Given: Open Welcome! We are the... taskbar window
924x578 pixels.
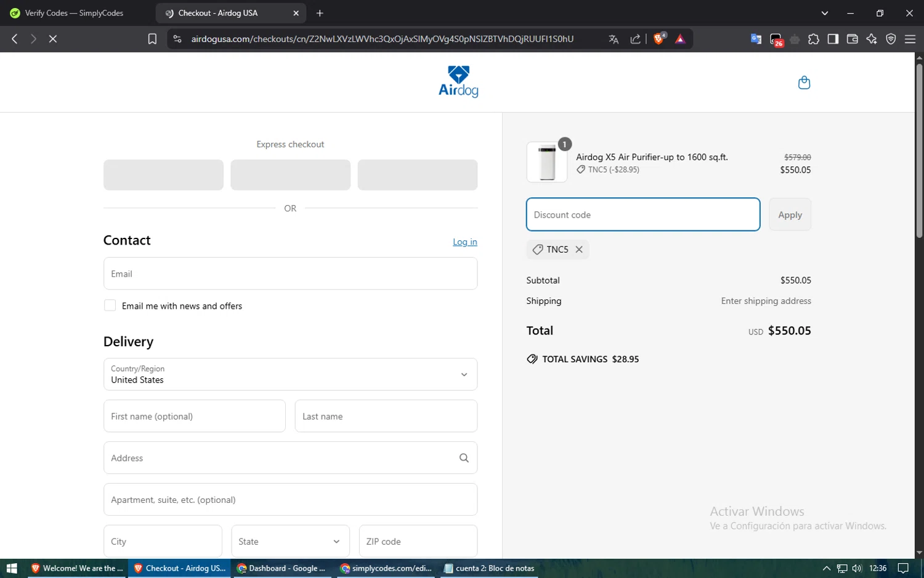Looking at the screenshot, I should click(76, 568).
